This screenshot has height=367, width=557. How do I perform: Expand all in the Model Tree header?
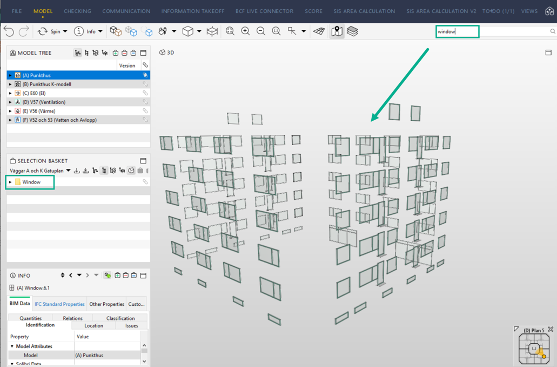pyautogui.click(x=115, y=53)
